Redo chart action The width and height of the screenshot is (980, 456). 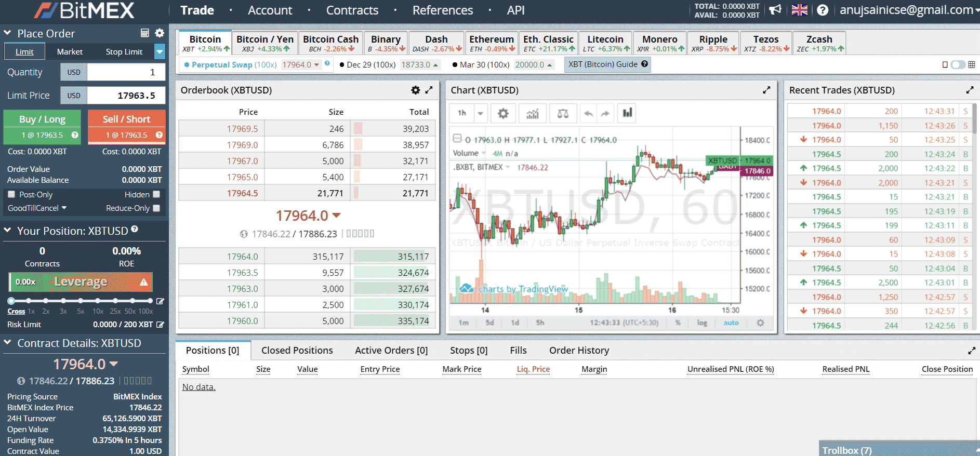[605, 113]
